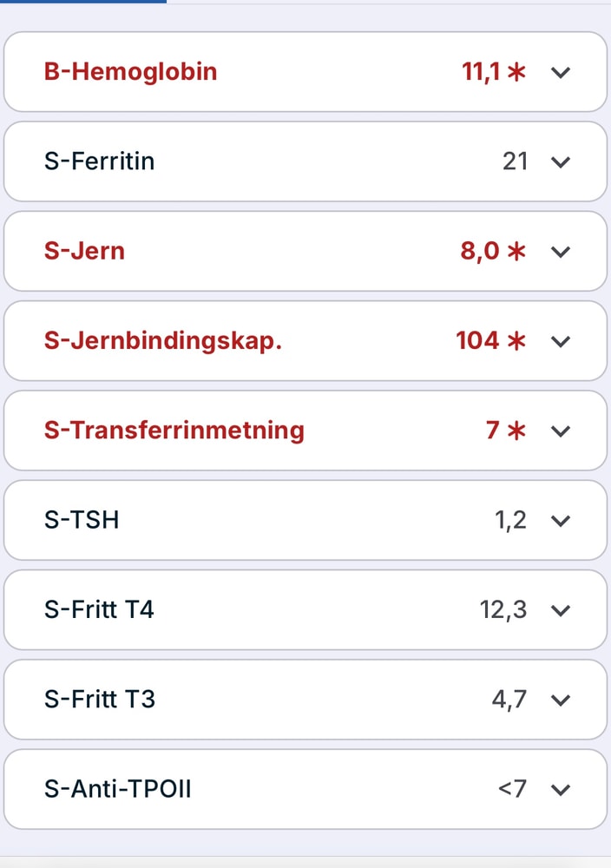The width and height of the screenshot is (611, 868).
Task: Click the S-Transferrinmetning label
Action: (x=174, y=431)
